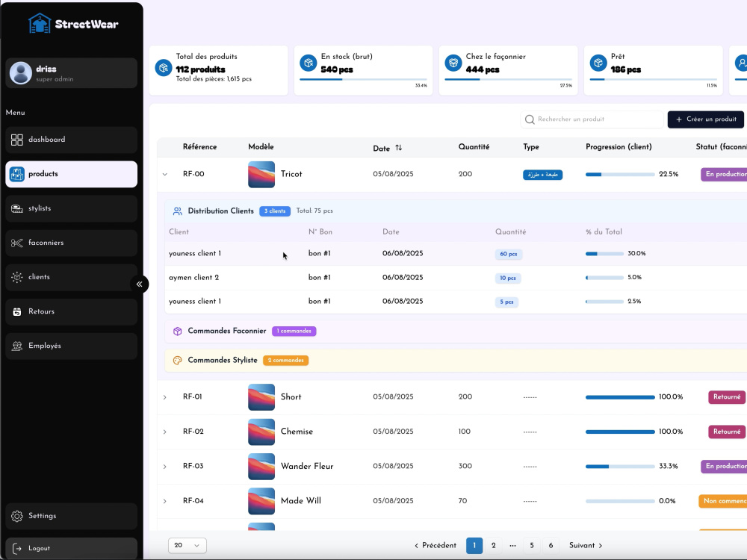Expand the Commandes Faconnier section
Screen dimensions: 747x560
point(456,331)
